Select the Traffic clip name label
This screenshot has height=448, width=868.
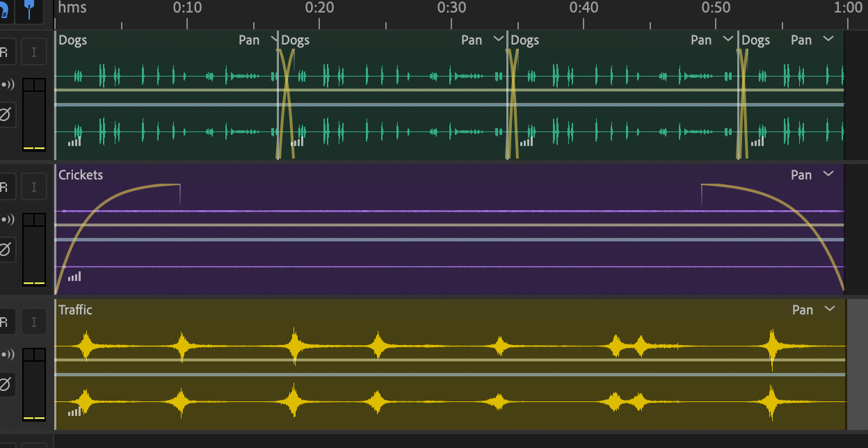click(75, 310)
